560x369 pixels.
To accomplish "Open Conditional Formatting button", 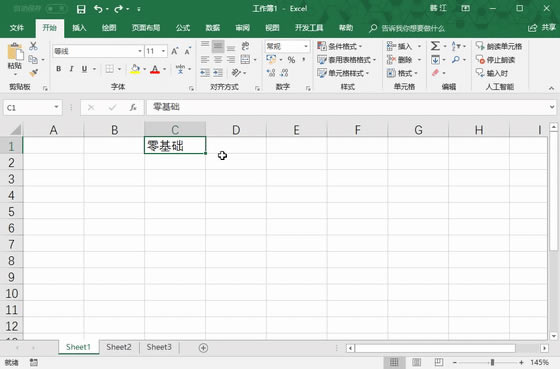I will click(x=340, y=46).
